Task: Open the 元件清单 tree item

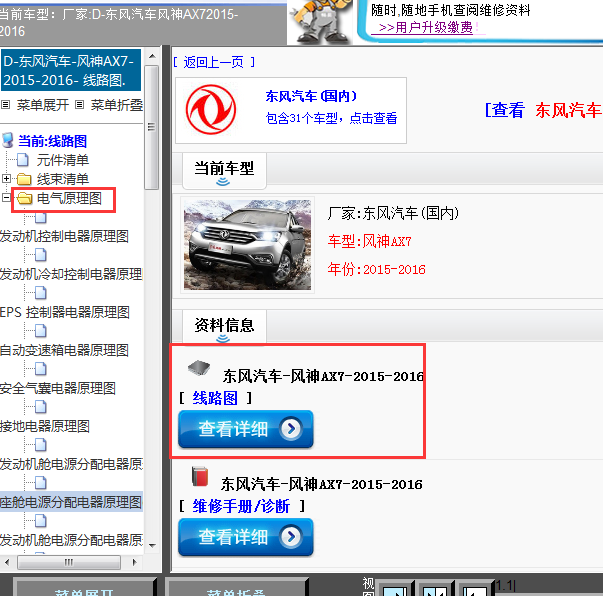Action: tap(63, 160)
